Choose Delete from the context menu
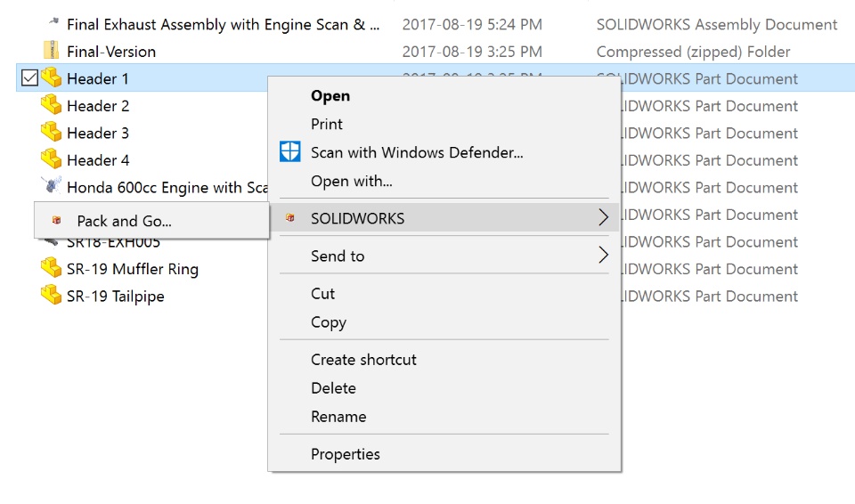Screen dimensions: 855x504 pyautogui.click(x=333, y=388)
